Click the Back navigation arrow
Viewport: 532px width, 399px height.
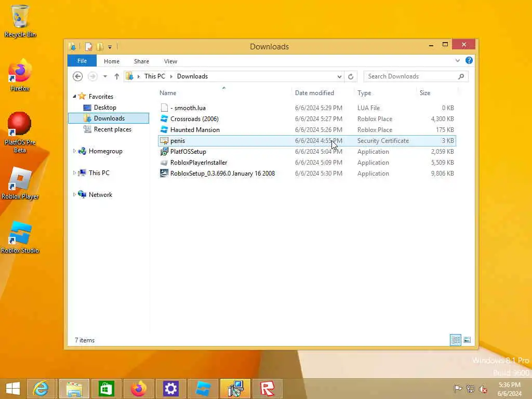point(78,76)
